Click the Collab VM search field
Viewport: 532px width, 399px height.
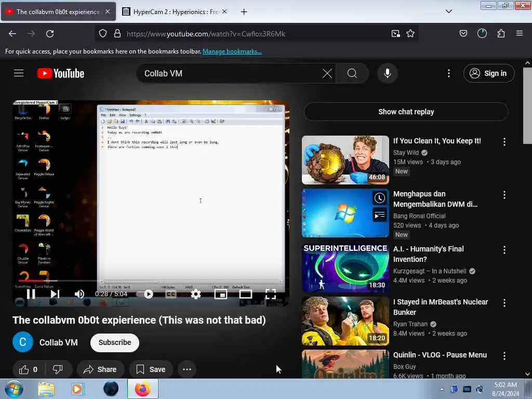pos(231,73)
